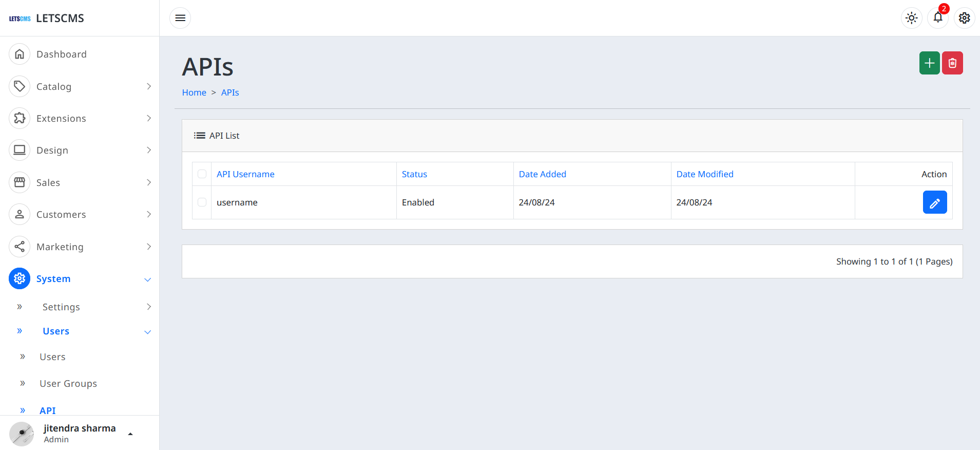Open the notifications bell icon
Screen dimensions: 980x450
[937, 18]
